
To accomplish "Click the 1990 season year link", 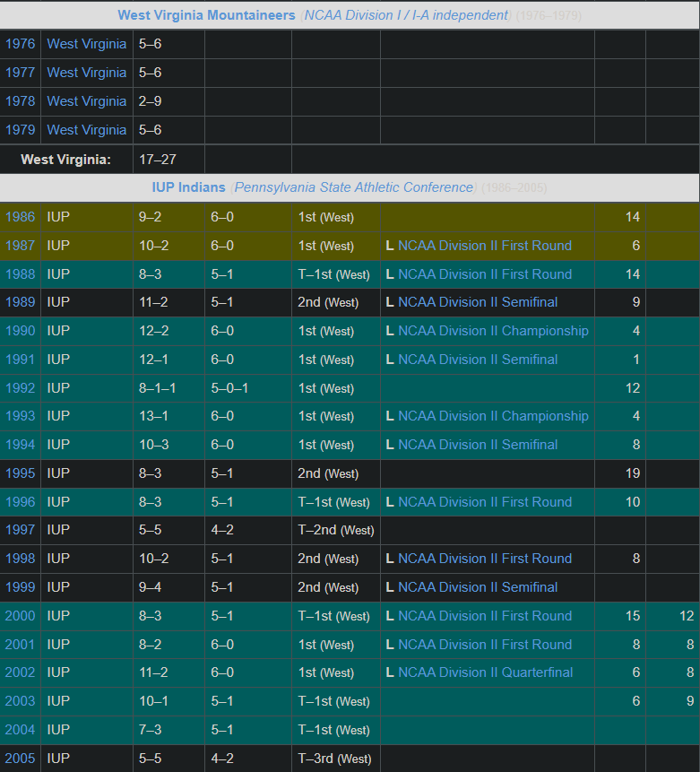I will (21, 331).
